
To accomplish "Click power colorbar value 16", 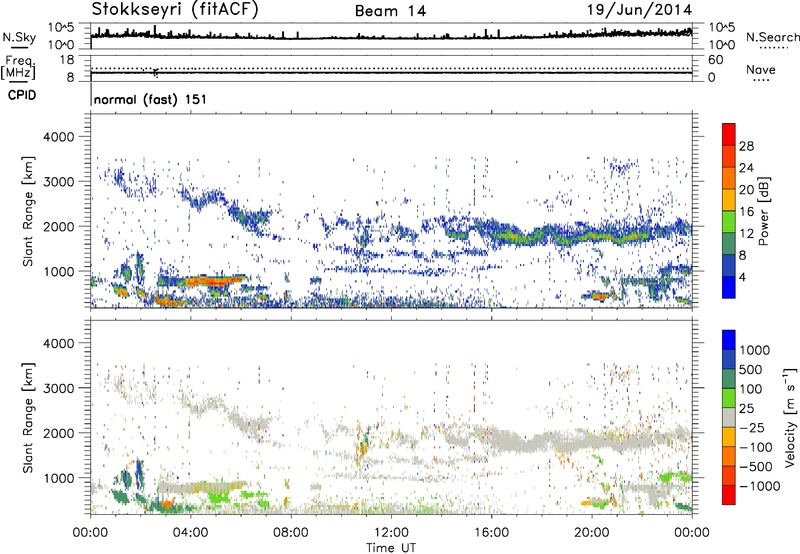I will [746, 212].
